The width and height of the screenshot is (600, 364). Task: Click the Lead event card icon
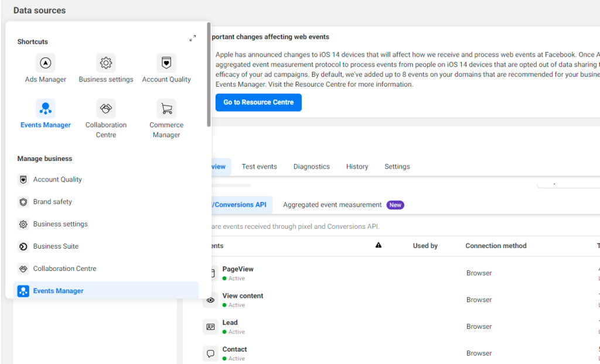[x=210, y=327]
